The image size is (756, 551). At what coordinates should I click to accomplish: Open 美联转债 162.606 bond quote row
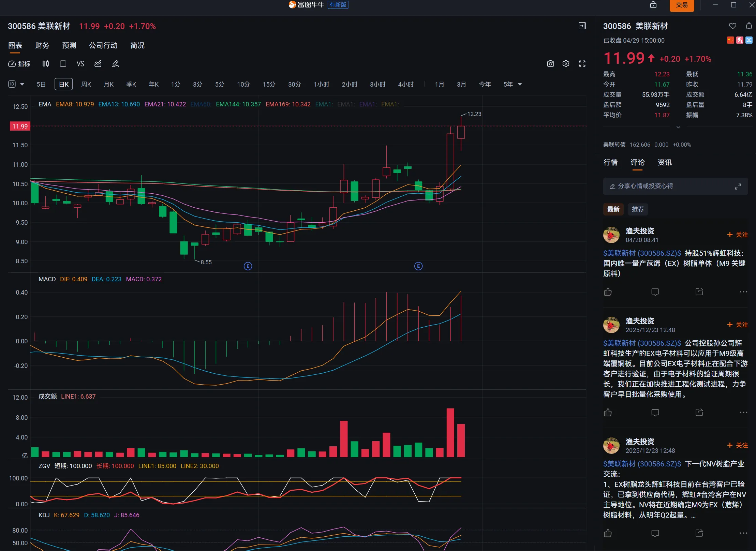tap(647, 145)
